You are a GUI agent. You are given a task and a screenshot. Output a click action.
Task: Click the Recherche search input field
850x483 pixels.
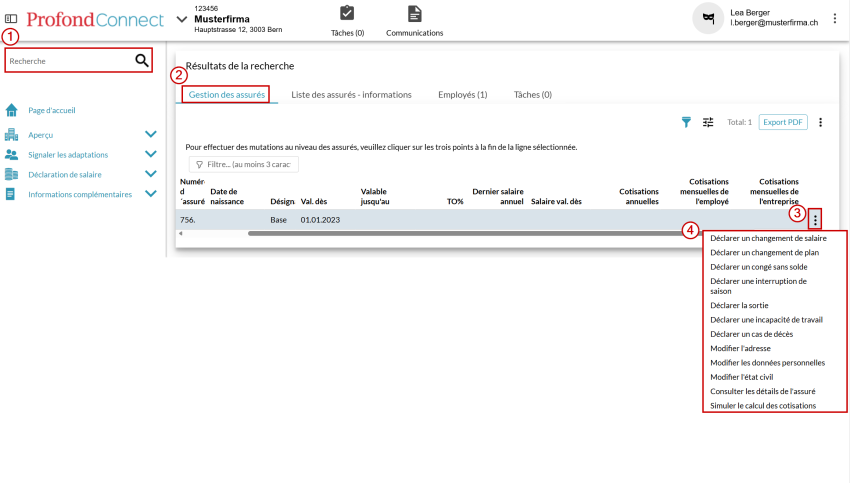click(68, 61)
